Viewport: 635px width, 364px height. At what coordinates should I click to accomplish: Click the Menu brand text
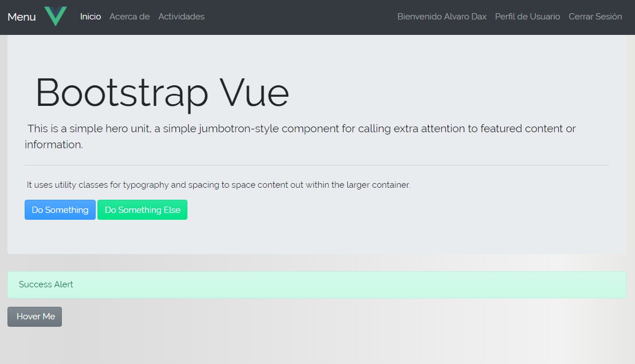point(22,17)
